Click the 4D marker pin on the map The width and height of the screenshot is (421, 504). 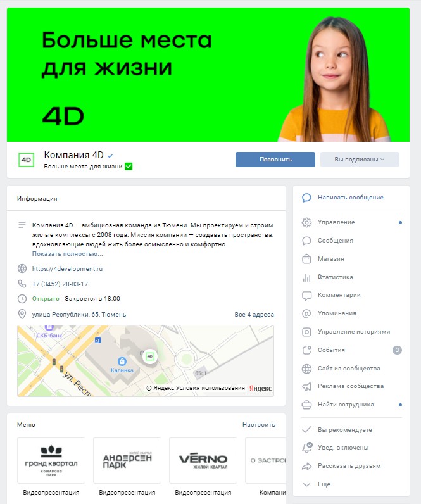(150, 356)
